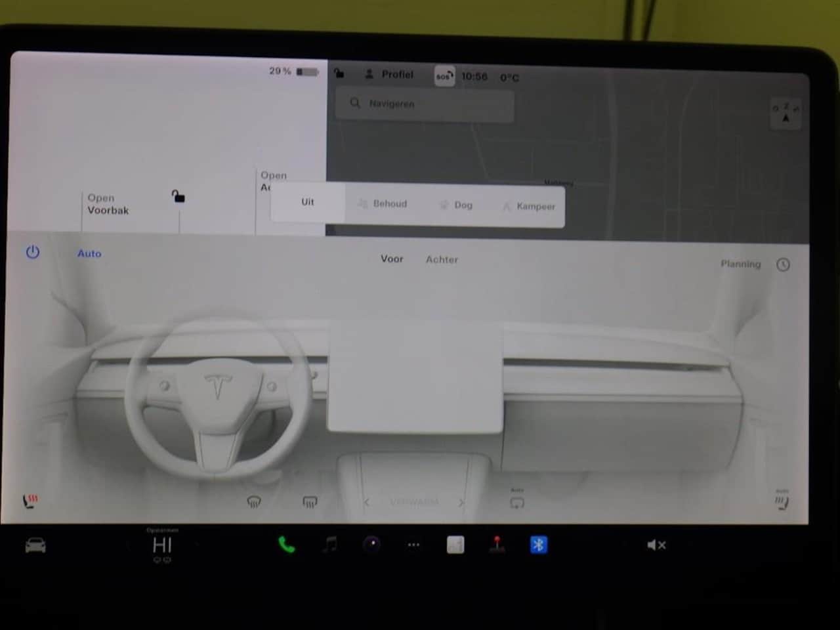840x630 pixels.
Task: Tap the climate power button
Action: pos(33,253)
